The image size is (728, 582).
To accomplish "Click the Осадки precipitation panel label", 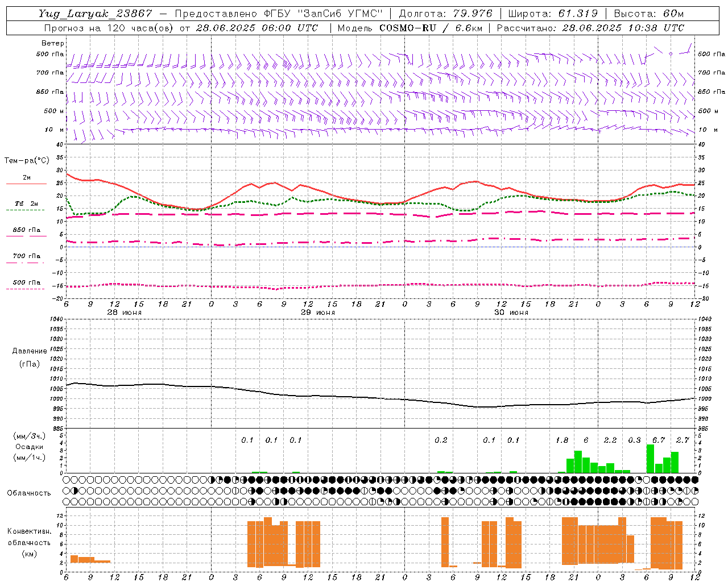I will pos(30,447).
